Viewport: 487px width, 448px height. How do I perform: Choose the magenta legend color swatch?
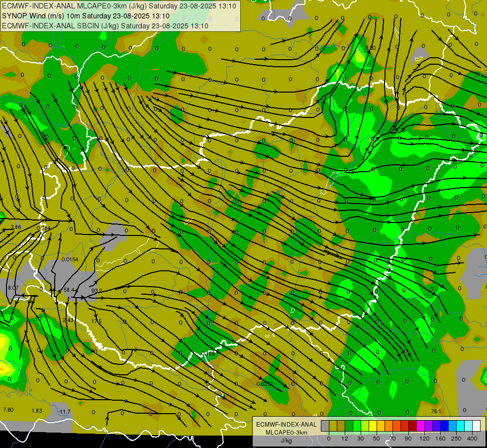[421, 426]
